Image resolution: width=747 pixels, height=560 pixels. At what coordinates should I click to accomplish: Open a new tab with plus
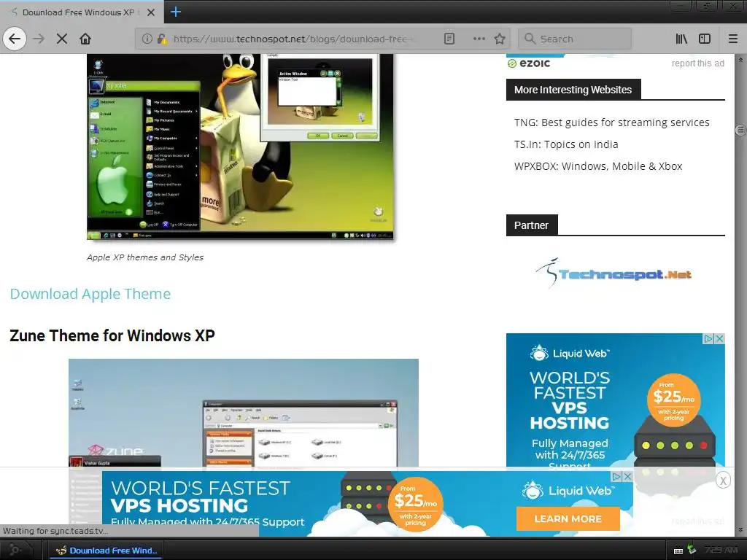[x=175, y=12]
